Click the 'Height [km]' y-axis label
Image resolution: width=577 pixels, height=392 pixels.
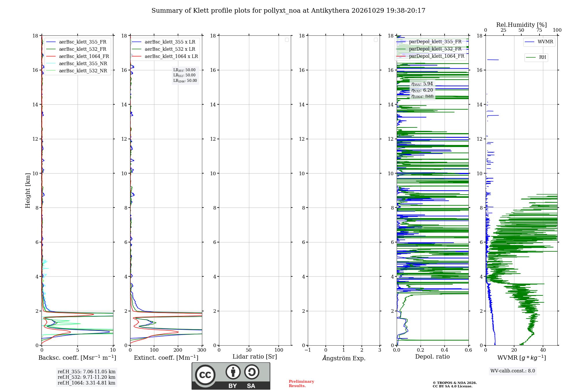[x=28, y=191]
